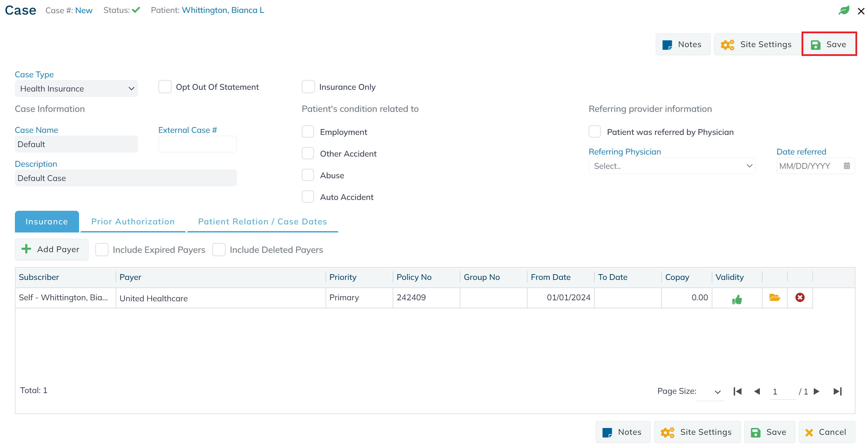Viewport: 868px width, 448px height.
Task: Check Patient was referred by Physician
Action: [595, 131]
